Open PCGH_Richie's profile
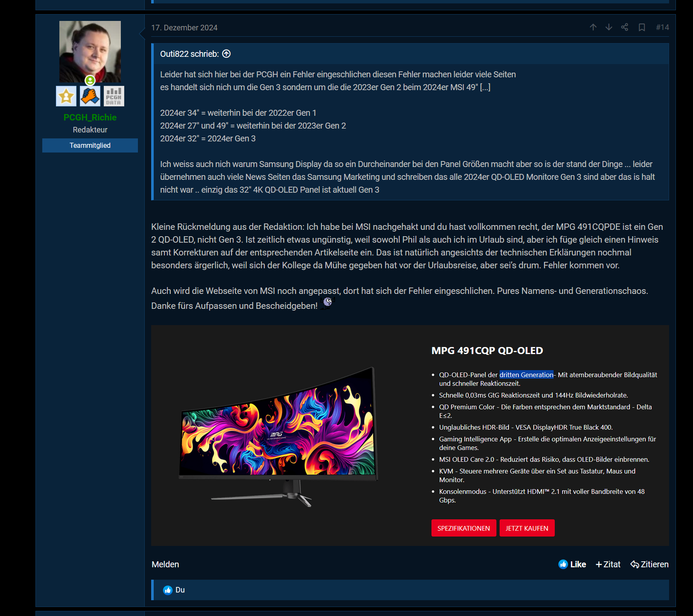Viewport: 693px width, 616px height. point(90,117)
